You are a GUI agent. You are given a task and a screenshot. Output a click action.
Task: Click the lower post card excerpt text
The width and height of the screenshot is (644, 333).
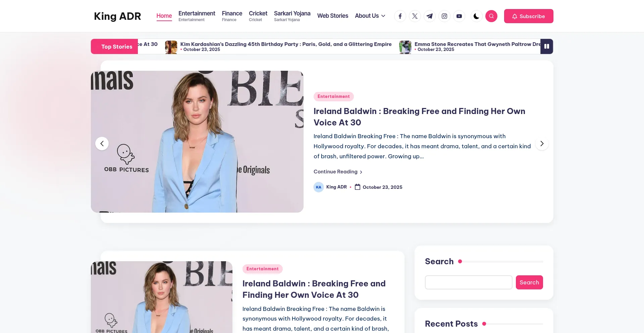coord(316,319)
